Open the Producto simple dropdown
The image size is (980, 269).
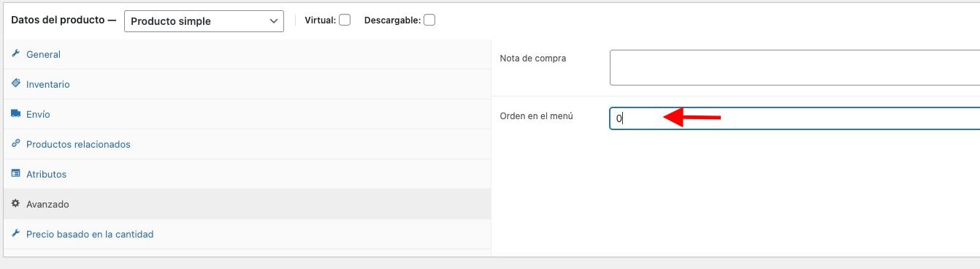pos(204,21)
